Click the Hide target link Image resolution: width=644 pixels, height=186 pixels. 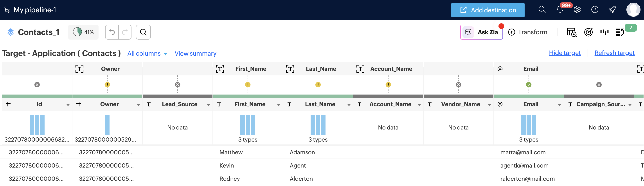(x=565, y=53)
